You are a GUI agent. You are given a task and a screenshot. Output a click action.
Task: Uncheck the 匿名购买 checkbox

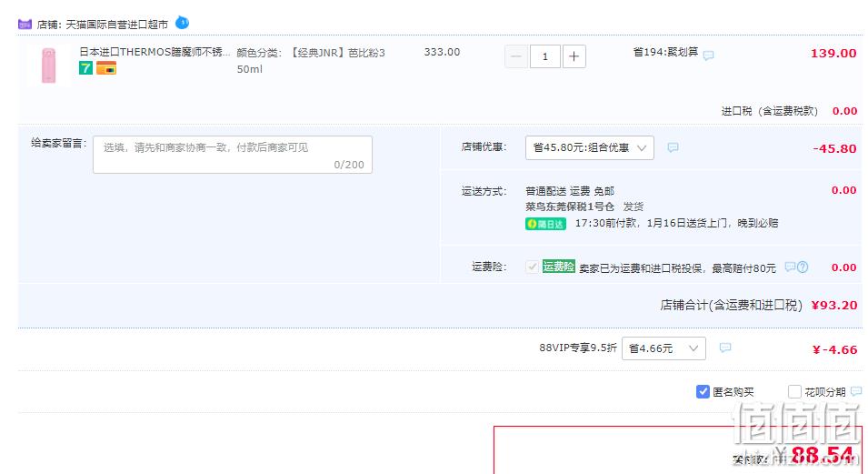click(703, 392)
